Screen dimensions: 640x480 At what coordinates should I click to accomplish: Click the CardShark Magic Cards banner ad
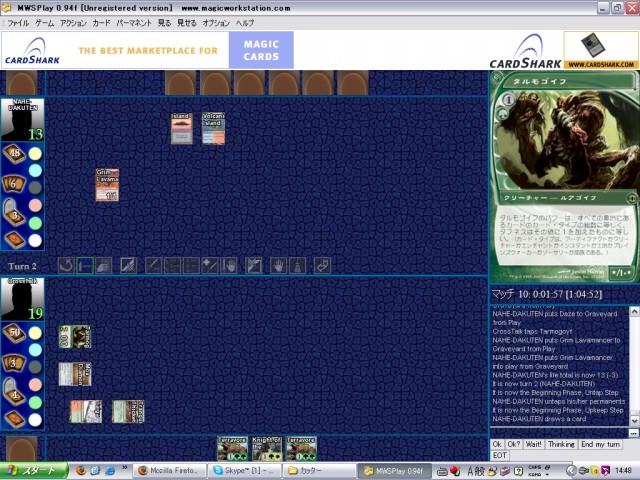pyautogui.click(x=147, y=50)
